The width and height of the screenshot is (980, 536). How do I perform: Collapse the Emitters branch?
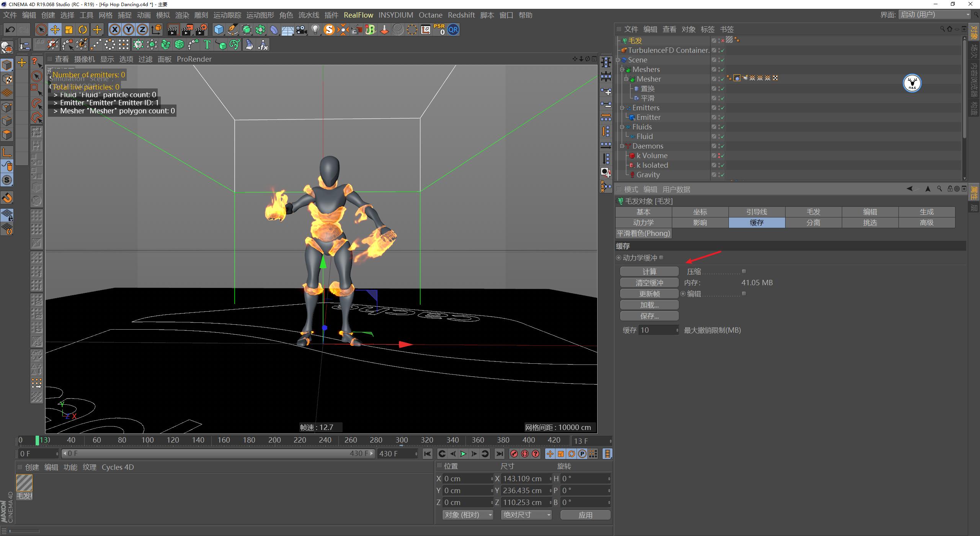coord(622,108)
